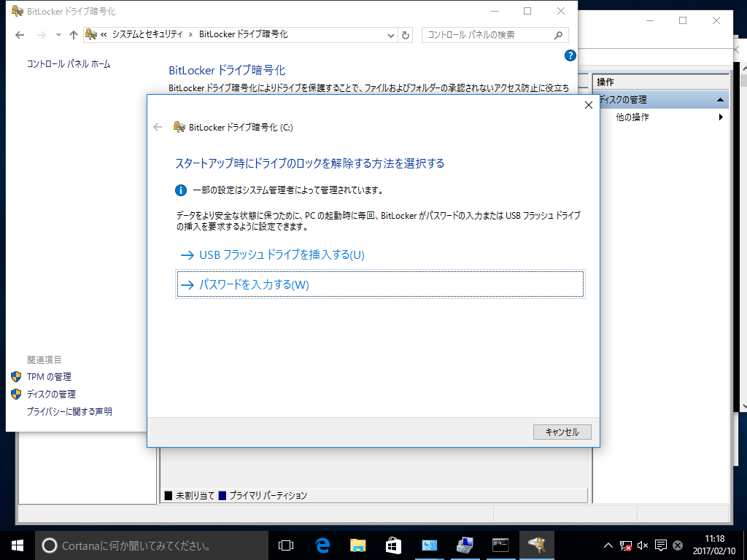
Task: Switch to BitLocker wizard taskbar icon
Action: coord(536,545)
